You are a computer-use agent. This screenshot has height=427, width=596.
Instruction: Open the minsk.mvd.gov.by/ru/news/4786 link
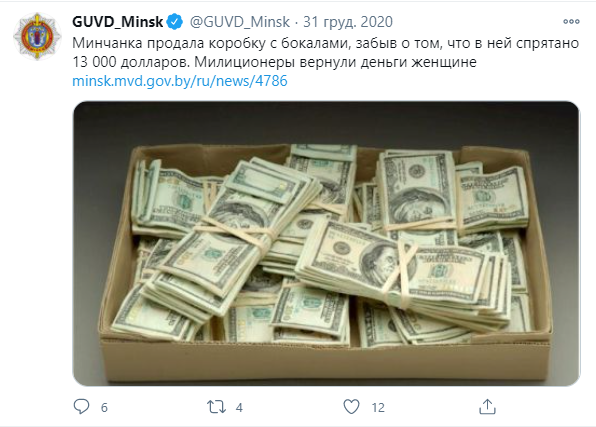tap(180, 81)
